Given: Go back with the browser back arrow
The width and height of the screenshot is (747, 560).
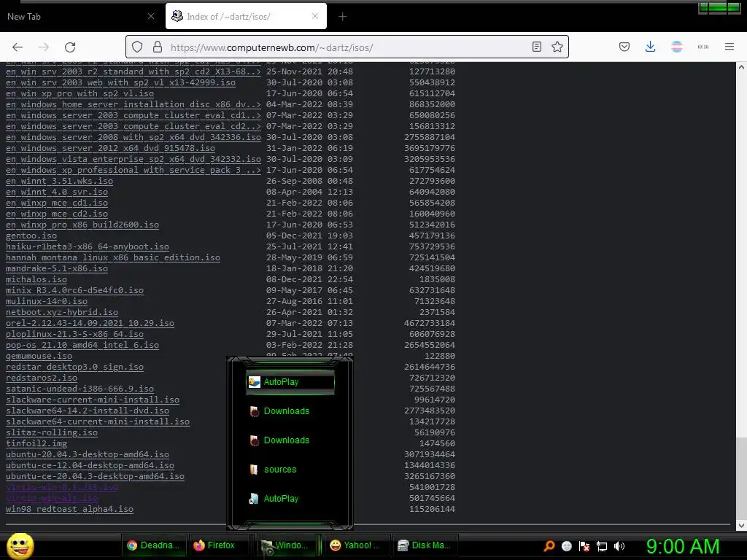Looking at the screenshot, I should tap(18, 47).
